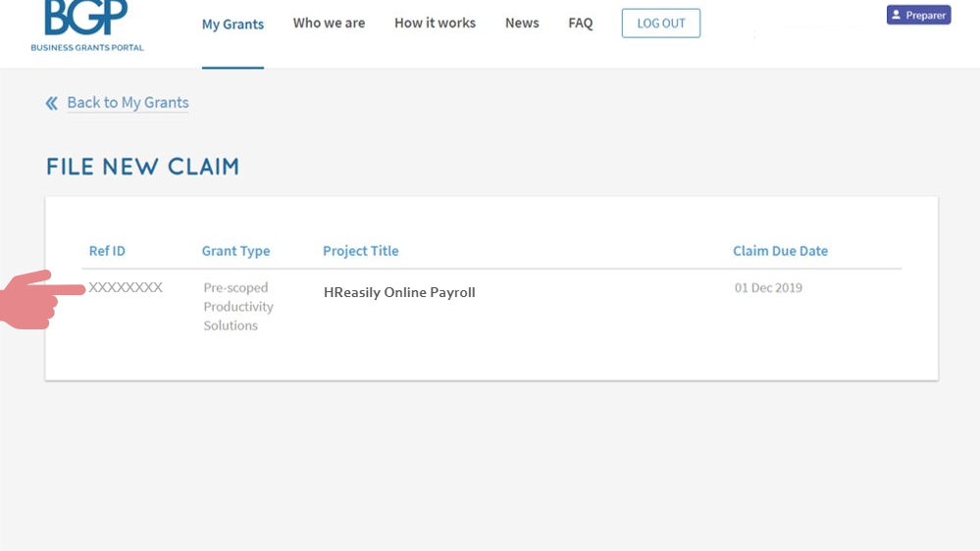Click the BGP Business Grants Portal logo

point(87,25)
